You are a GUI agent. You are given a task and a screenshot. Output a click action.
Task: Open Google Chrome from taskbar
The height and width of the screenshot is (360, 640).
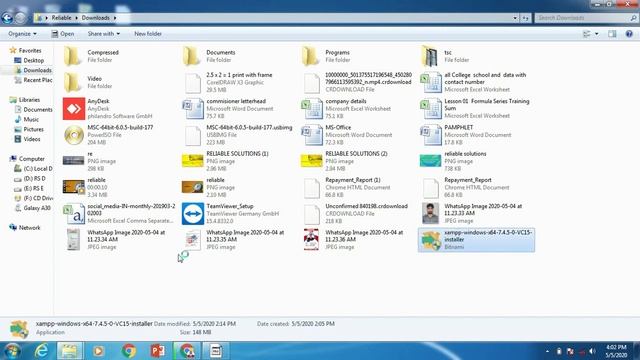[129, 351]
